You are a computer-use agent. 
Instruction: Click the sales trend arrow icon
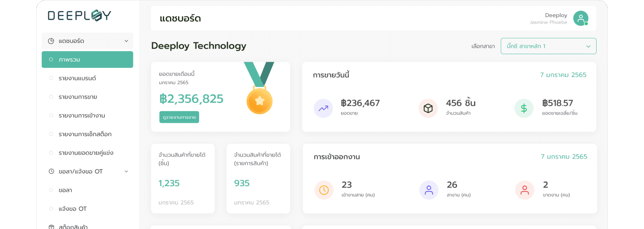323,108
